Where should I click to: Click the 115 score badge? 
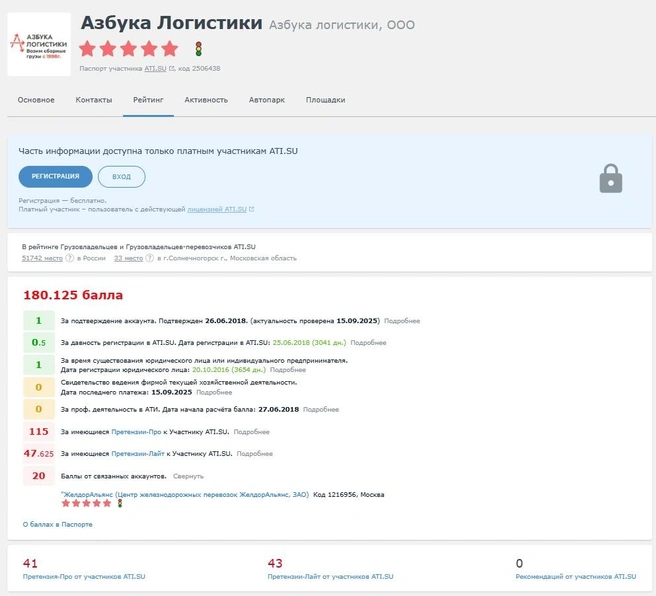(39, 431)
